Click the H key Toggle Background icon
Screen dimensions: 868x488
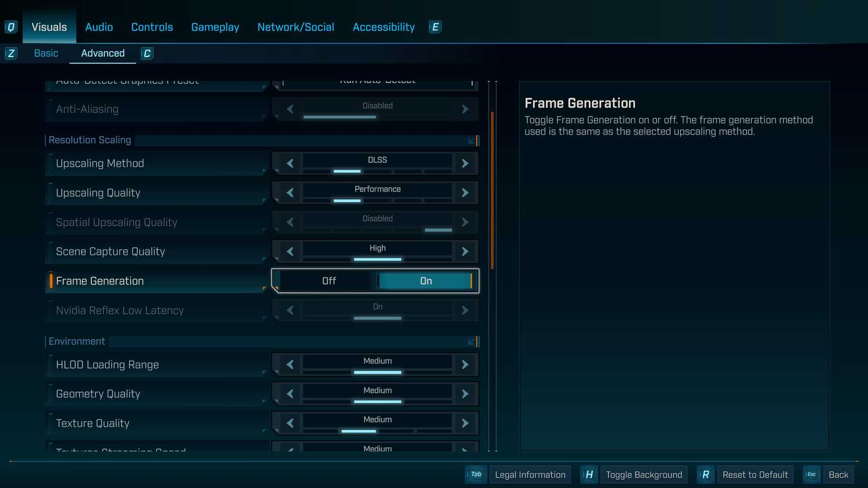point(589,474)
